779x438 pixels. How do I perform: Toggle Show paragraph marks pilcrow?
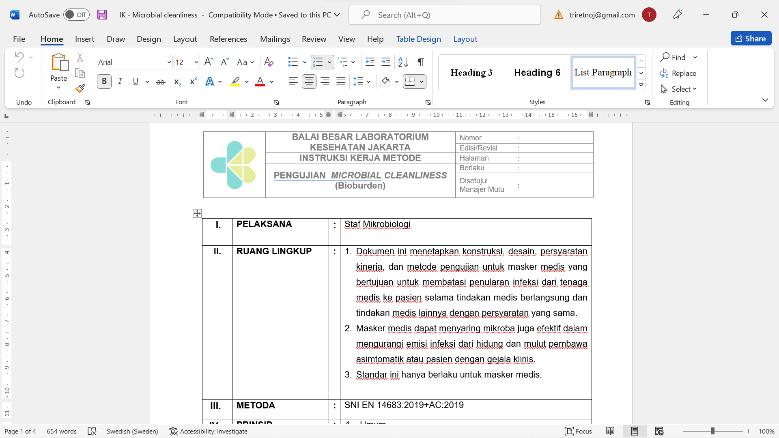tap(421, 62)
